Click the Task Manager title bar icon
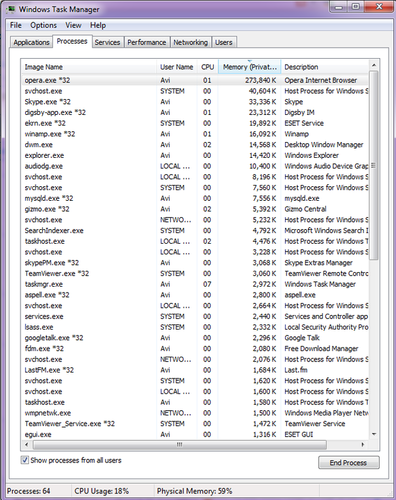This screenshot has height=500, width=396. point(11,9)
